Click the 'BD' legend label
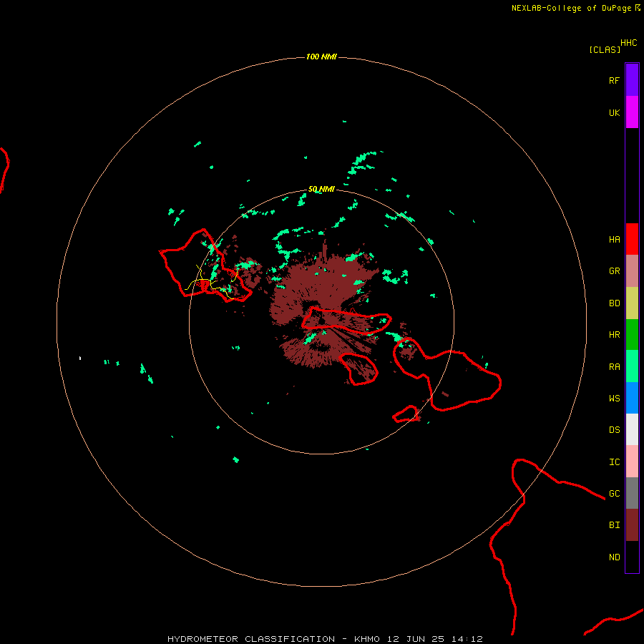Image resolution: width=644 pixels, height=644 pixels. pos(614,303)
